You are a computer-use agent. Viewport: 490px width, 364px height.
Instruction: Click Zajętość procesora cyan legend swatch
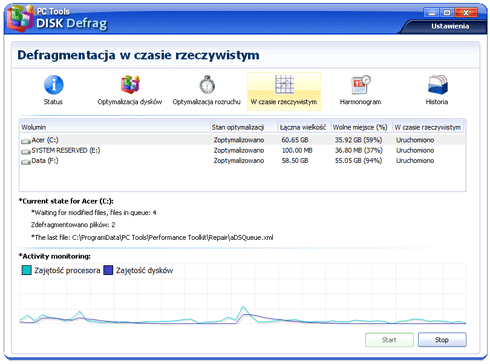[26, 270]
